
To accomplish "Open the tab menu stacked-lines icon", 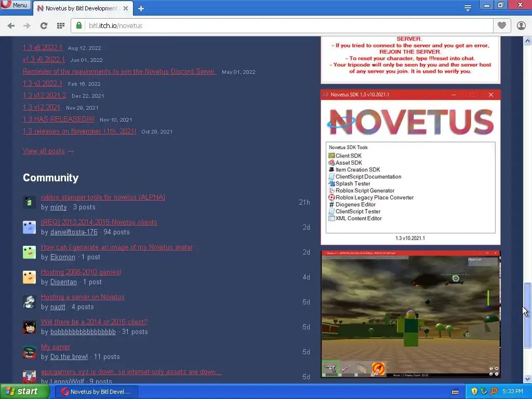I will [468, 8].
